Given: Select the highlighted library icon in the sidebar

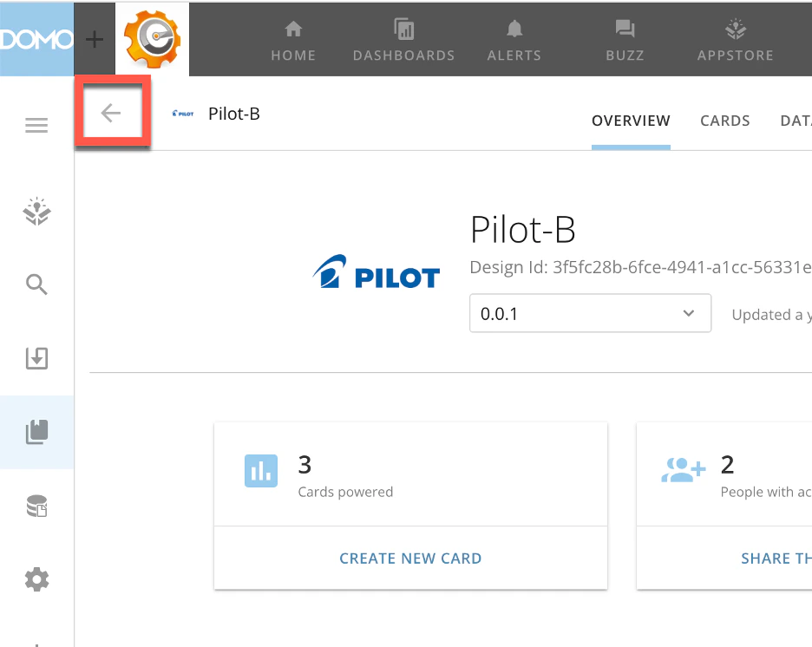Looking at the screenshot, I should [36, 432].
